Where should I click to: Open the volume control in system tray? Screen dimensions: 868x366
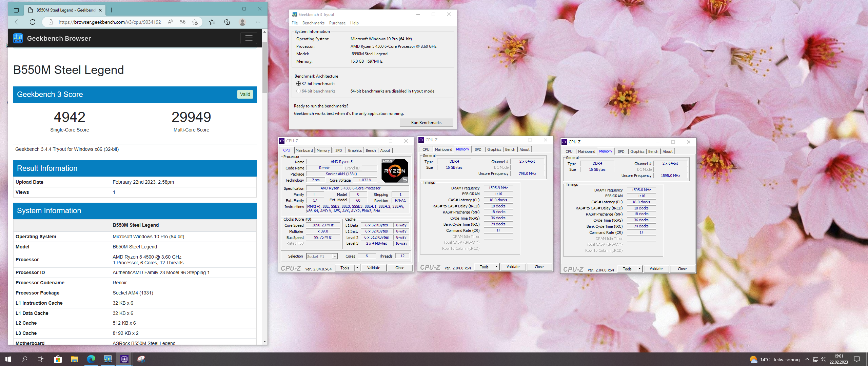pos(823,359)
